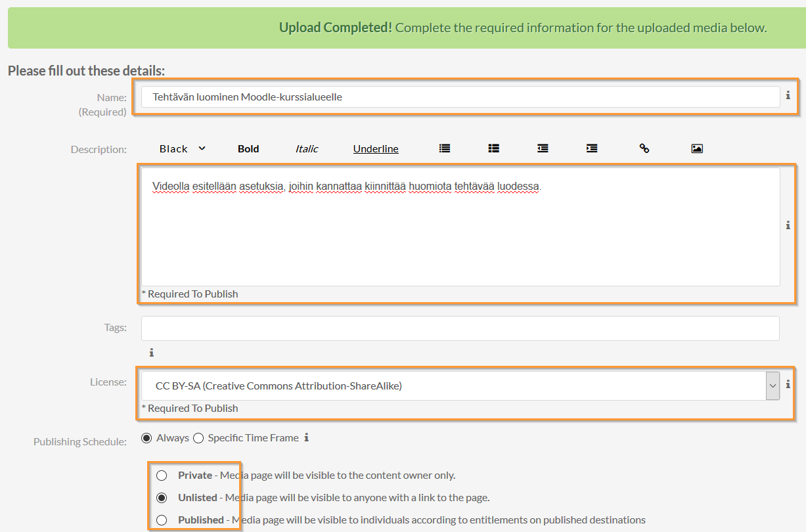This screenshot has width=806, height=532.
Task: Select the Private visibility option
Action: tap(162, 476)
